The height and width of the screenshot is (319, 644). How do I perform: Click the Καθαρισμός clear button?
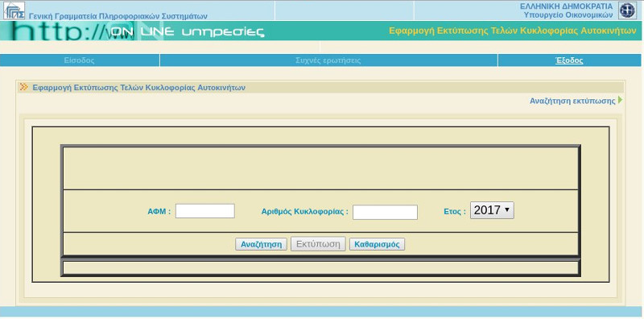pos(377,244)
